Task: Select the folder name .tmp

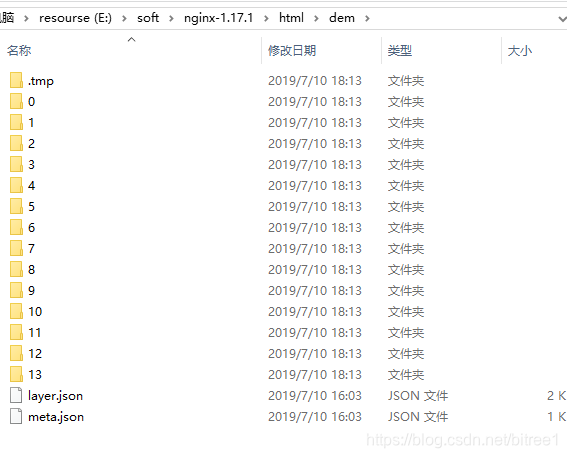Action: pos(41,81)
